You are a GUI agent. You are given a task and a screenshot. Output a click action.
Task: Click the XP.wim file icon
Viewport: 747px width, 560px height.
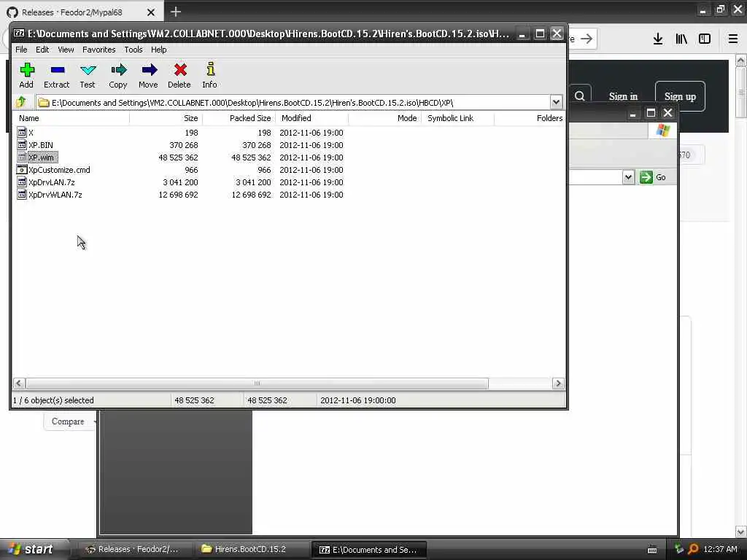pos(21,157)
